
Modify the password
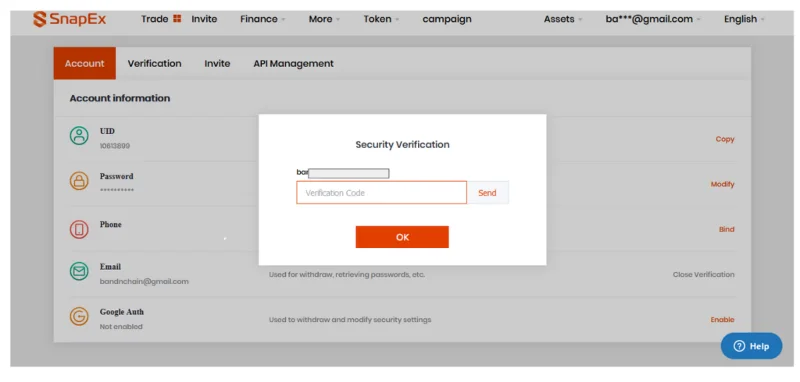pos(722,184)
